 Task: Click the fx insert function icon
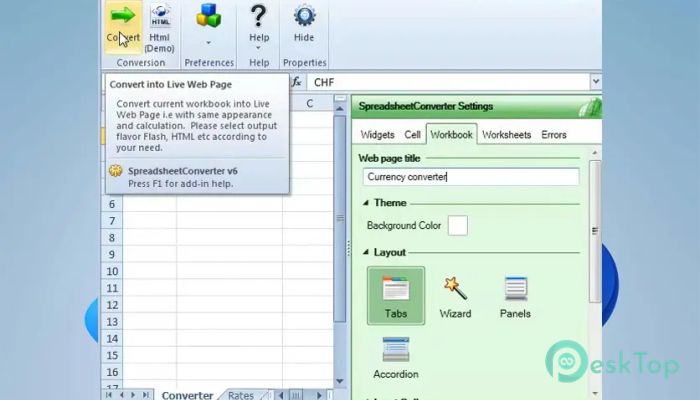(297, 82)
